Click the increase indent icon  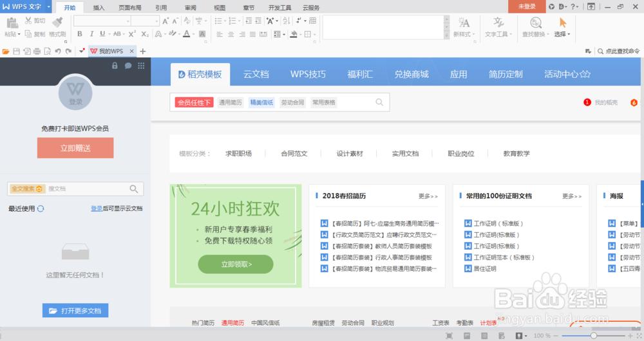258,21
